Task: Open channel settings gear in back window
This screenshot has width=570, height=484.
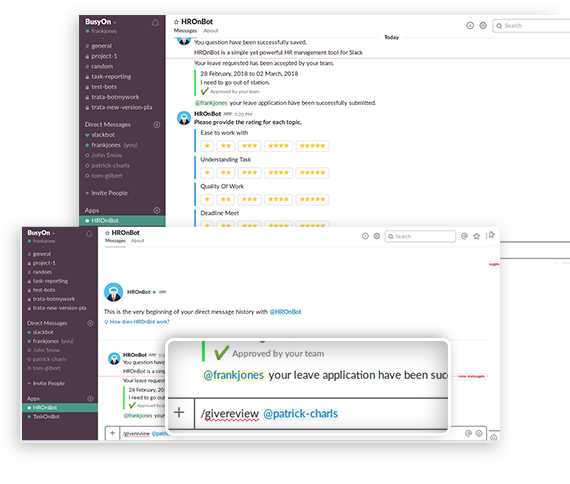Action: (x=483, y=25)
